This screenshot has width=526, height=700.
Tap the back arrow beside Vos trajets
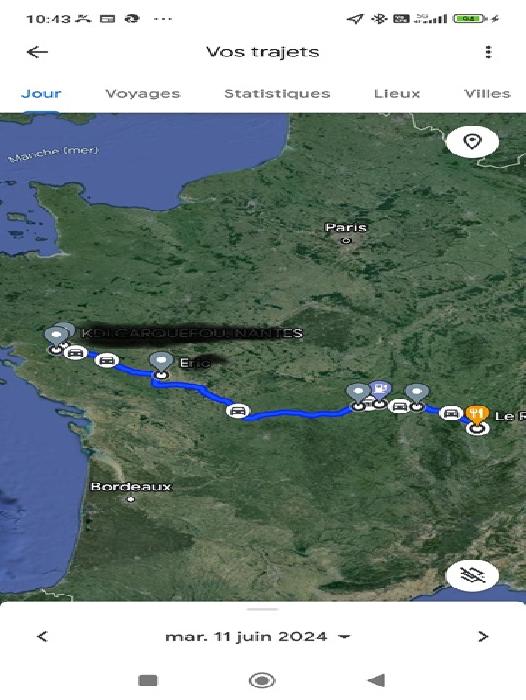(x=37, y=52)
